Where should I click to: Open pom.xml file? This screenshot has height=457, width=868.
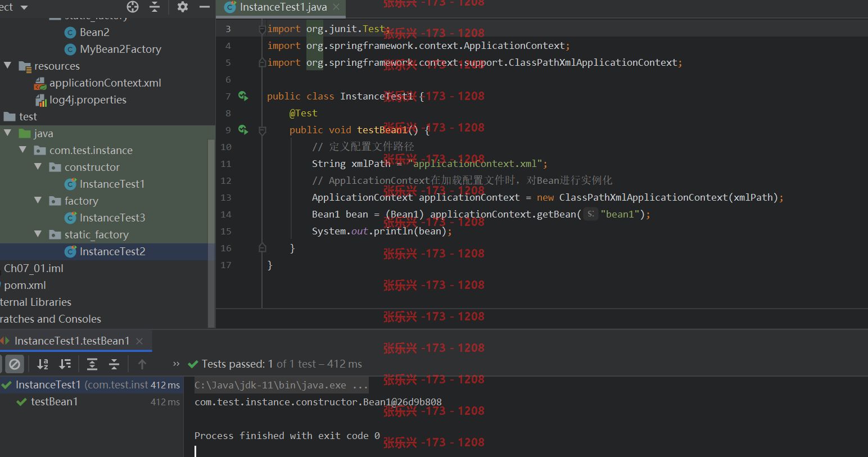[x=25, y=285]
